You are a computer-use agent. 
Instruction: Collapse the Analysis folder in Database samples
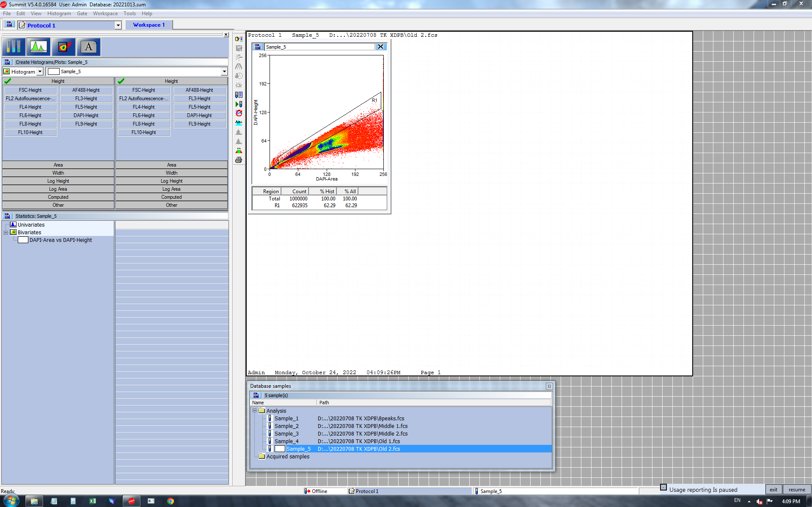(x=254, y=411)
